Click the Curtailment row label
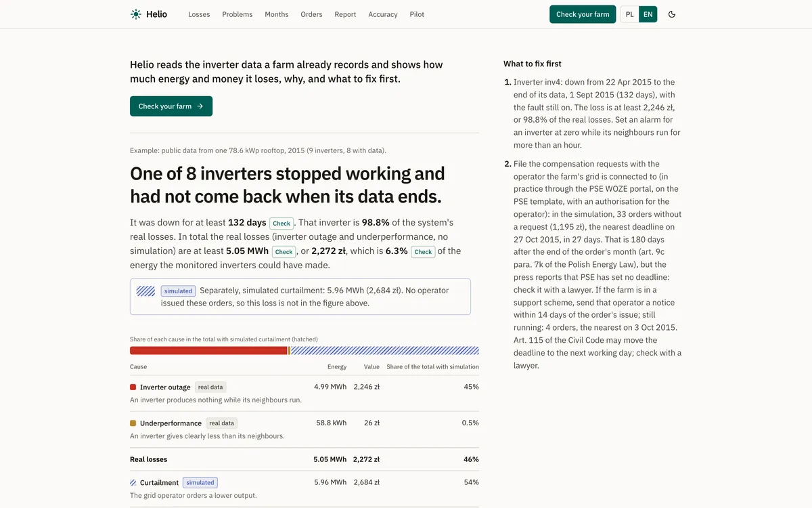The height and width of the screenshot is (508, 812). 159,483
